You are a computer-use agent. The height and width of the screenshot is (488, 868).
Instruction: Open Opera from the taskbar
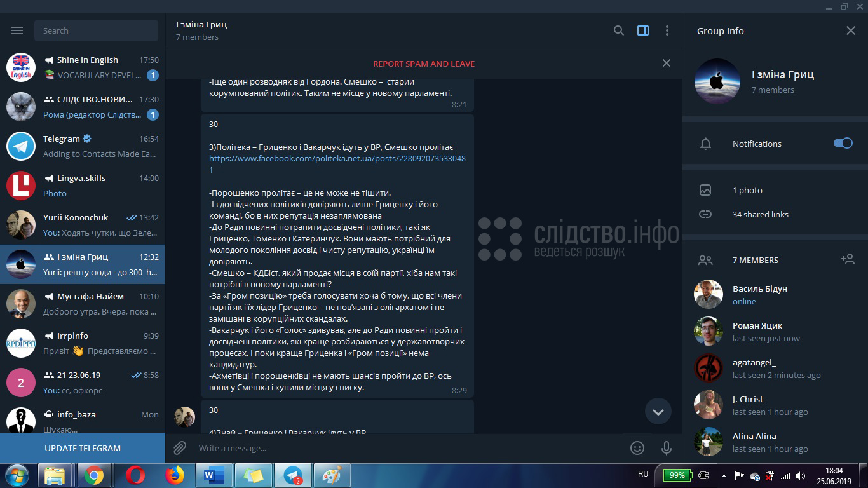(135, 475)
